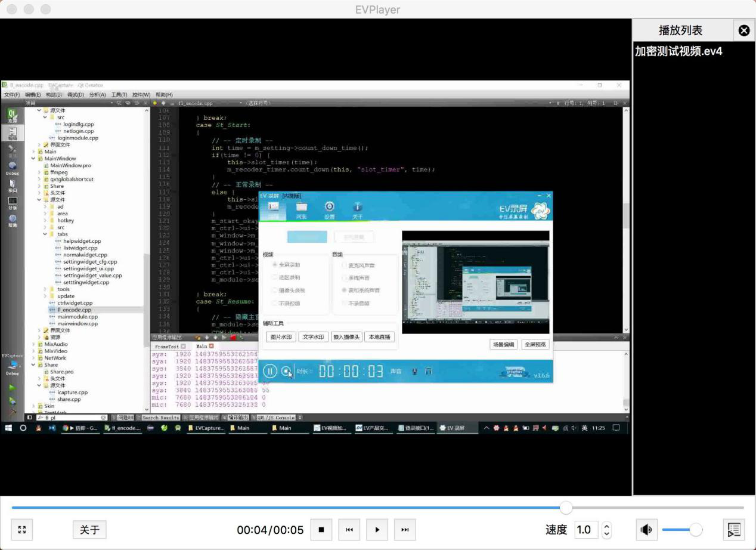
Task: Choose the 选区录制 radio option
Action: click(x=274, y=277)
